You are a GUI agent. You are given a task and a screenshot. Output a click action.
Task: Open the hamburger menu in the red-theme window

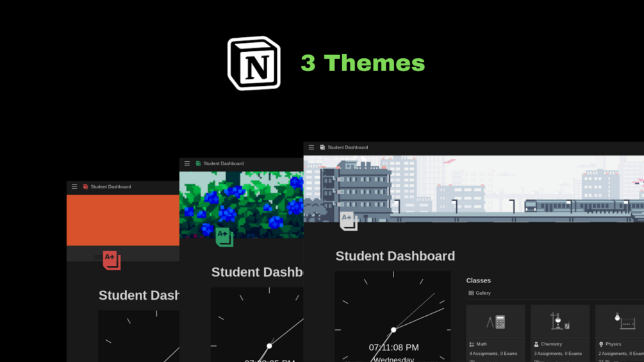pyautogui.click(x=74, y=186)
